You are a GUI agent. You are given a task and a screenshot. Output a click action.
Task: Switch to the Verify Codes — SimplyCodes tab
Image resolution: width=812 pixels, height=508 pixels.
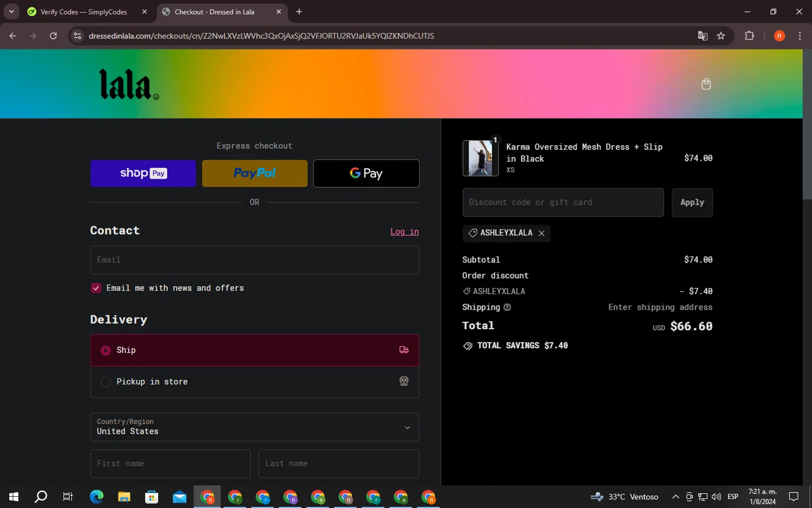pyautogui.click(x=88, y=11)
